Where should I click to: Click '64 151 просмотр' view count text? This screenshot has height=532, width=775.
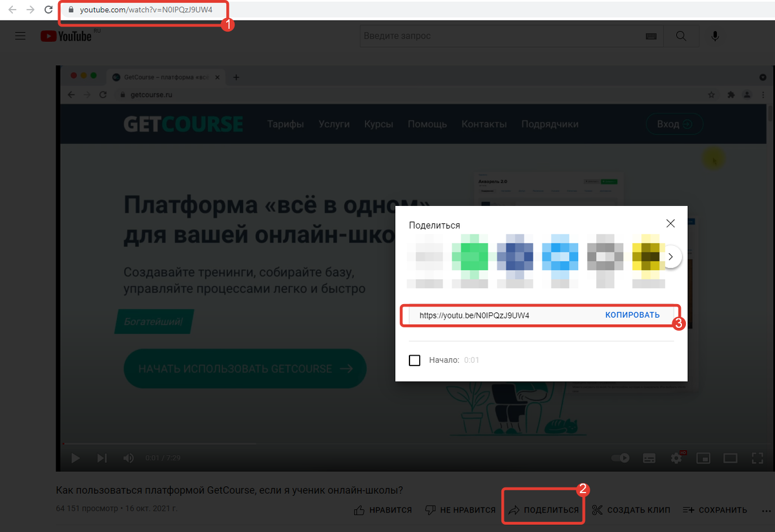pos(87,509)
